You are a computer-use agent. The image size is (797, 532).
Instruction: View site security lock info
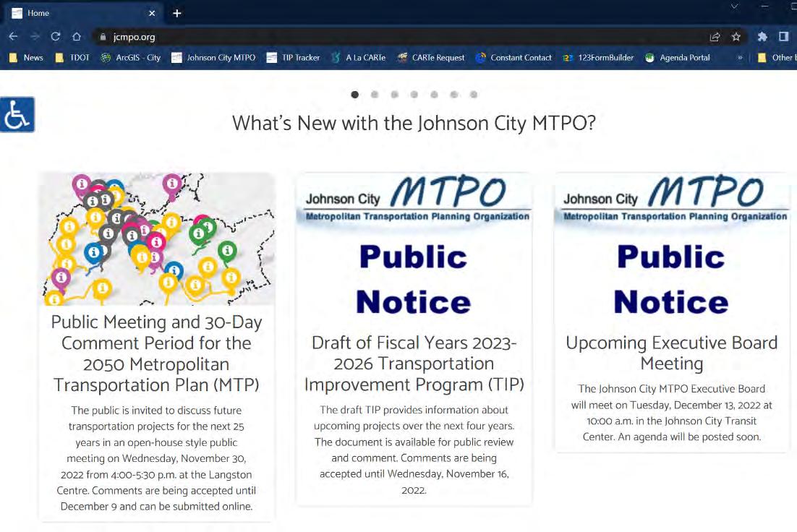tap(103, 37)
